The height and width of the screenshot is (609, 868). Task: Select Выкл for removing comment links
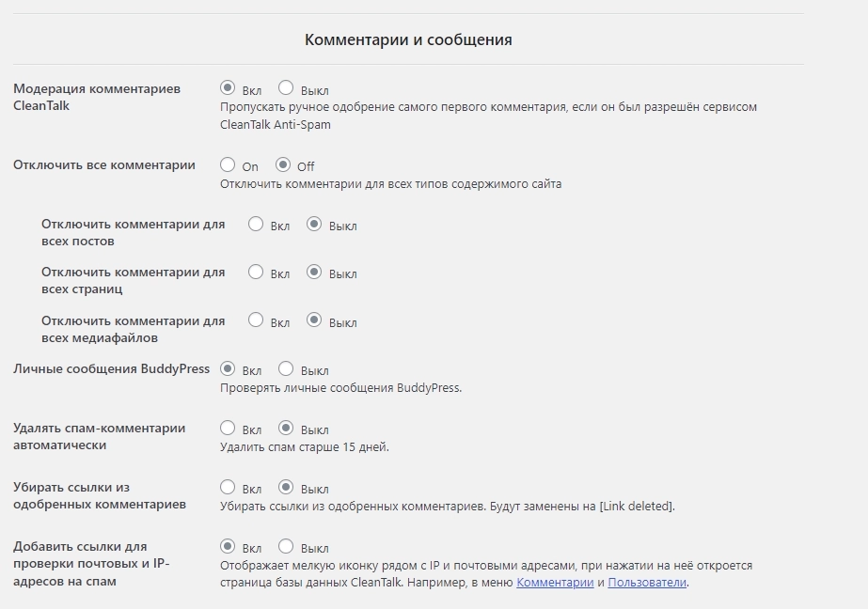tap(286, 488)
